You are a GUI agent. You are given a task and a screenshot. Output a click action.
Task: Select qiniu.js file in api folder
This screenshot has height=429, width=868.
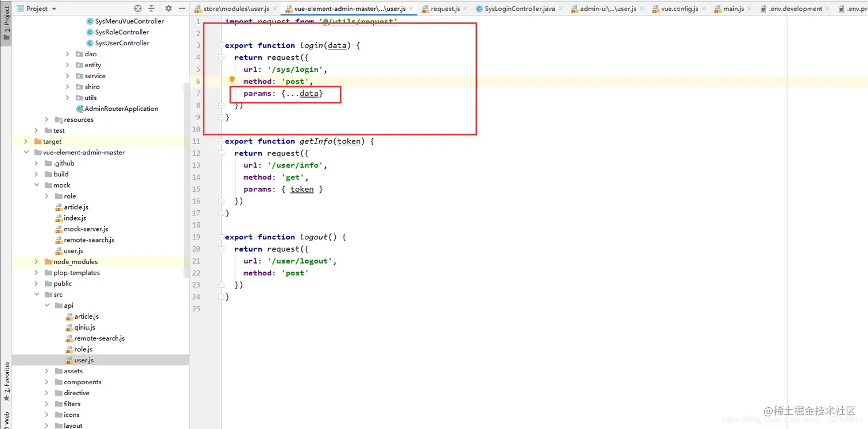pyautogui.click(x=80, y=327)
